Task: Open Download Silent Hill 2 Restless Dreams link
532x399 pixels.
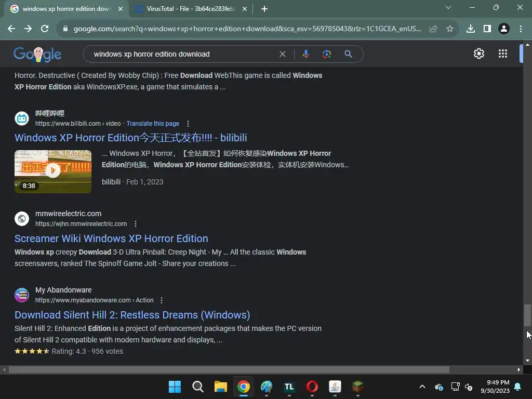Action: (x=132, y=314)
